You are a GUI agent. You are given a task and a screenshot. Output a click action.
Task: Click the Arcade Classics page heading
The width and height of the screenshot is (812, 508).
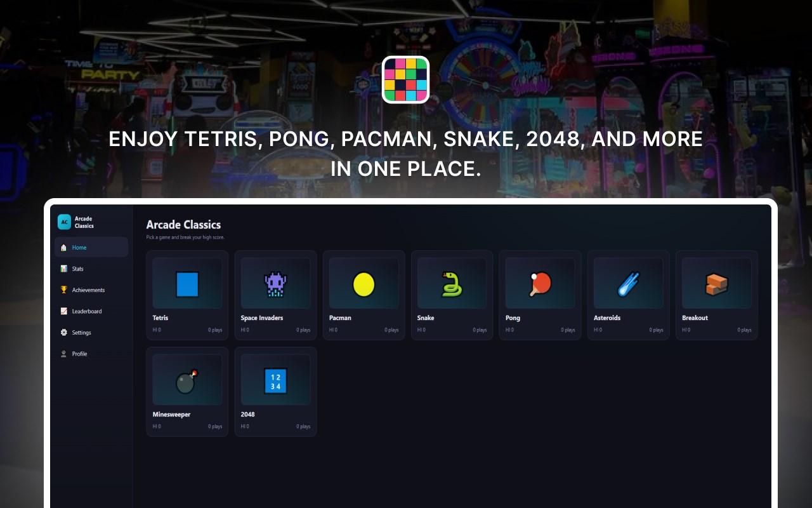[x=183, y=225]
